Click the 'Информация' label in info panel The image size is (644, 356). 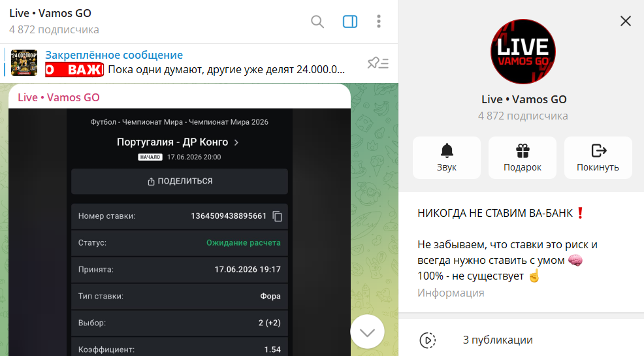pos(451,293)
